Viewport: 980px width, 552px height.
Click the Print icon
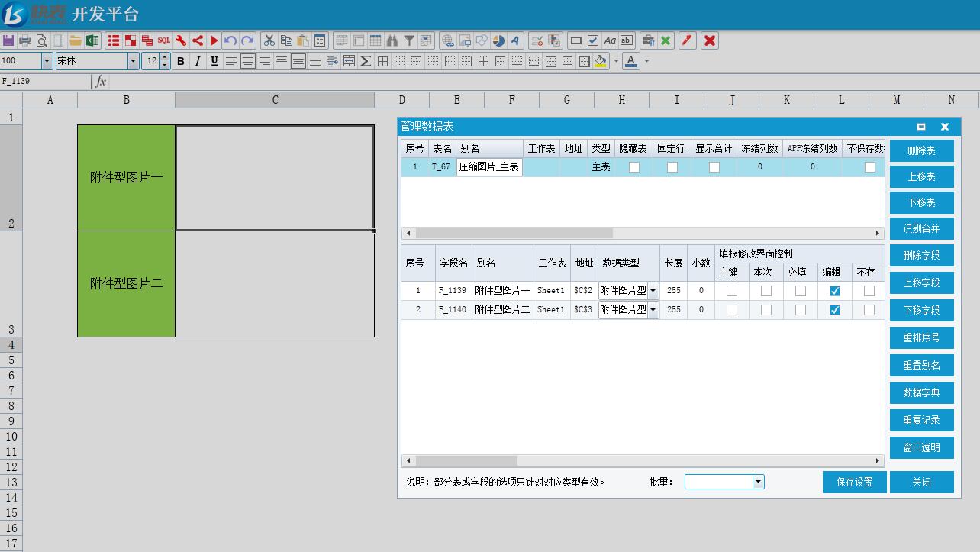coord(25,40)
